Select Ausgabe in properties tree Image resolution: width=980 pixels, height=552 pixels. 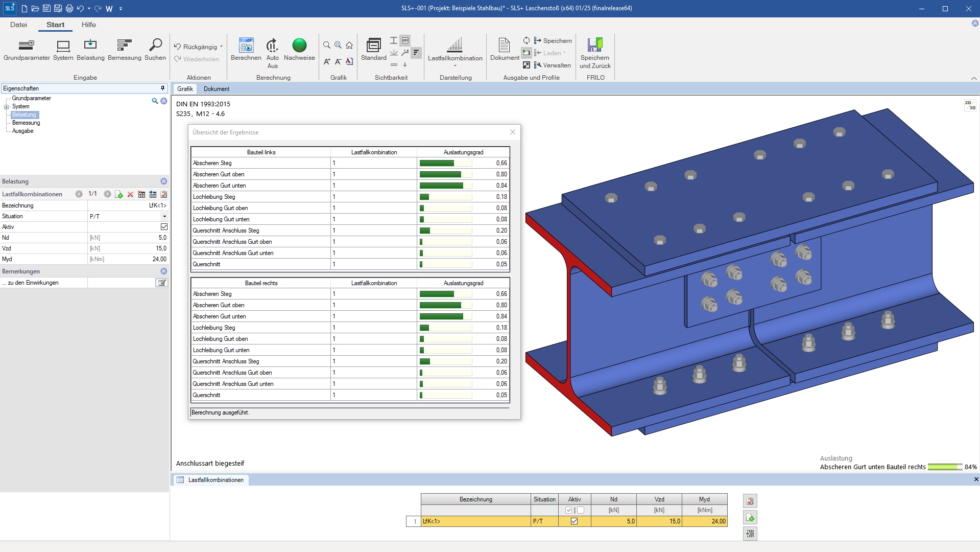[23, 131]
